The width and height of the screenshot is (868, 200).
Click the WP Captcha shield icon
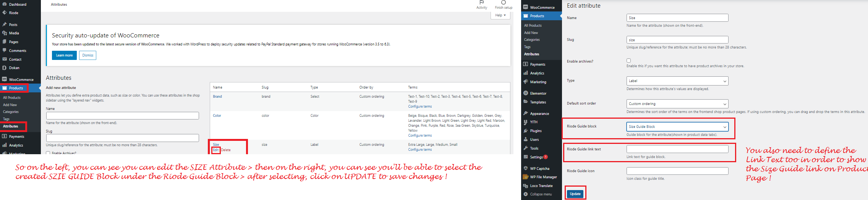(526, 168)
